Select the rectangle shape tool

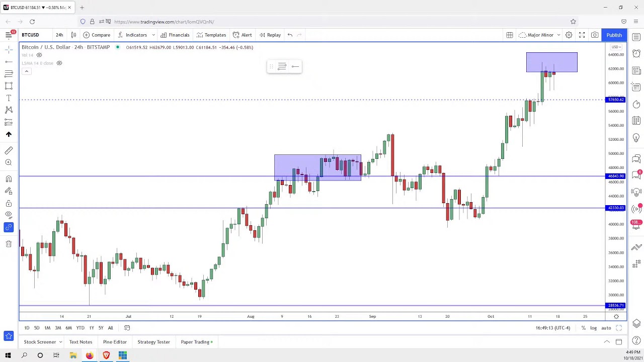pos(9,86)
